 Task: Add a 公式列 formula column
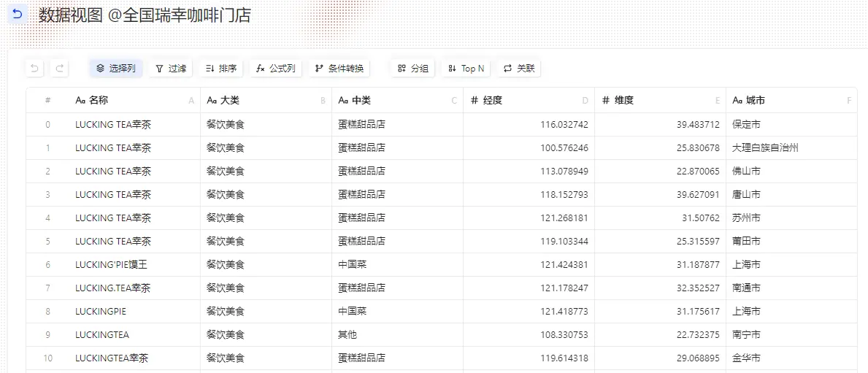pyautogui.click(x=276, y=69)
